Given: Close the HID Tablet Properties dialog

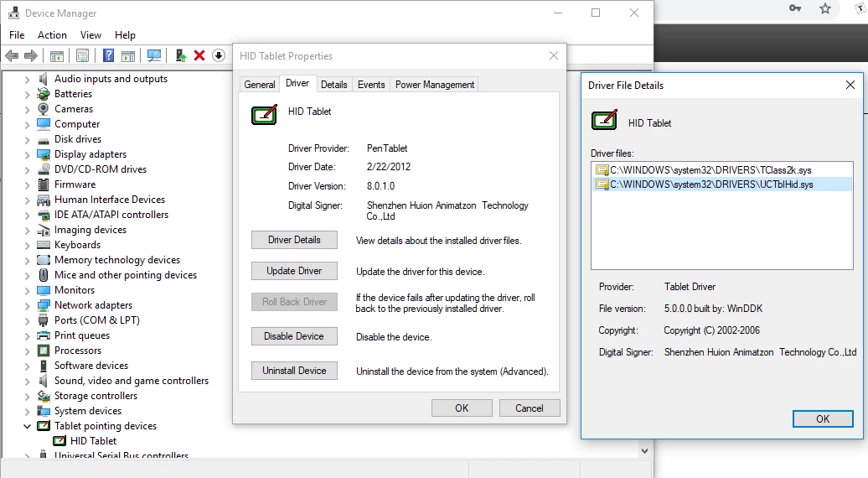Looking at the screenshot, I should click(554, 55).
